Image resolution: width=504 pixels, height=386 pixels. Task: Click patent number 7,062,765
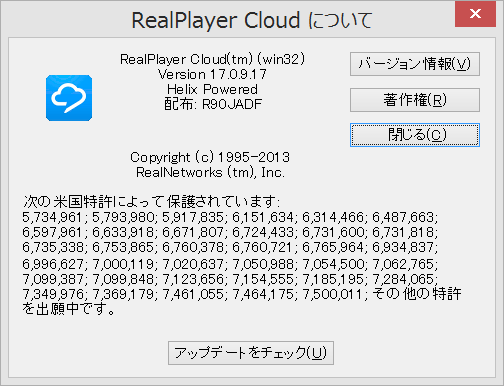pyautogui.click(x=403, y=264)
